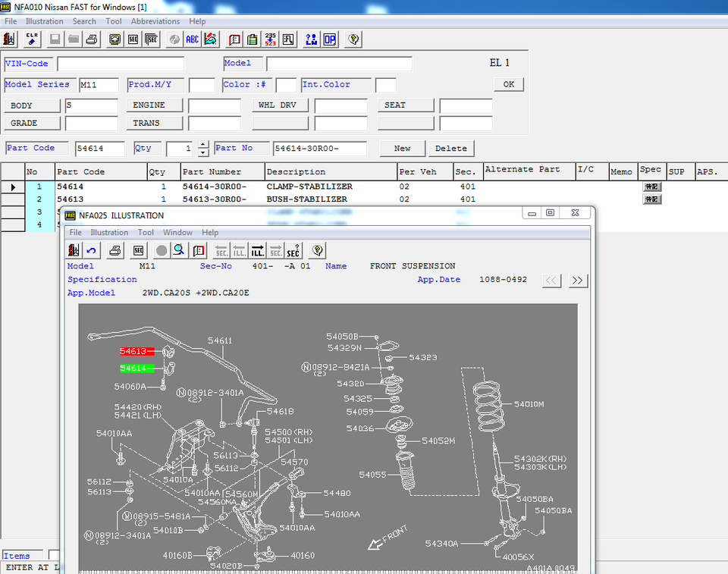This screenshot has width=728, height=574.
Task: Click the VIN-Code input field
Action: point(121,64)
